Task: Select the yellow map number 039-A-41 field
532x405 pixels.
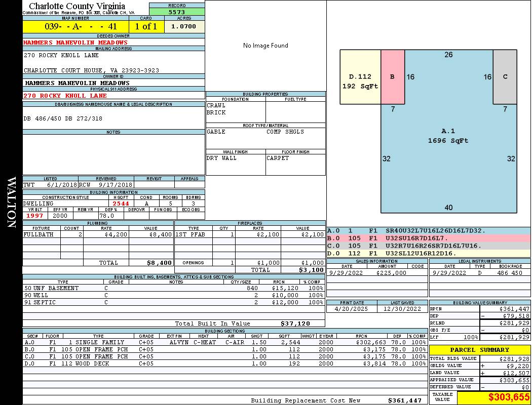Action: pos(75,26)
